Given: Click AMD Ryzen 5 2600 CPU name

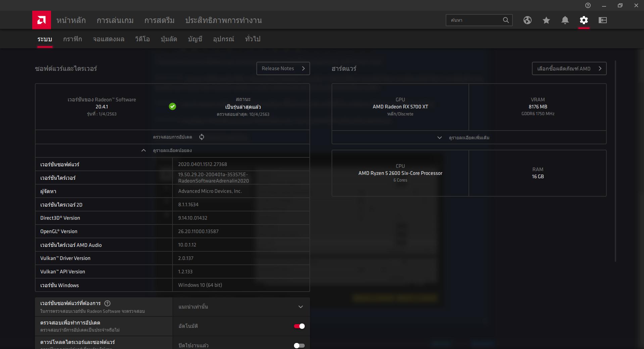Looking at the screenshot, I should (x=400, y=173).
